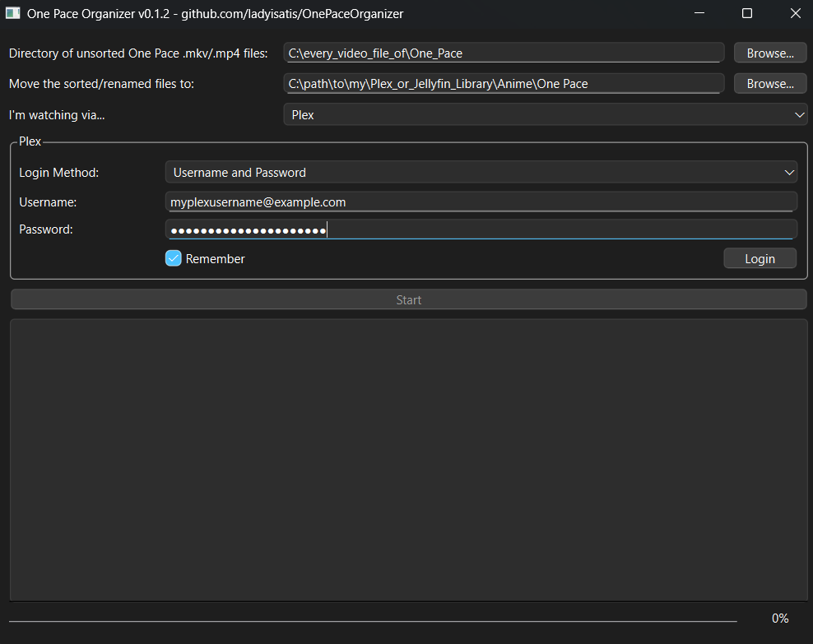Click the "I'm watching via..." label

tap(57, 115)
